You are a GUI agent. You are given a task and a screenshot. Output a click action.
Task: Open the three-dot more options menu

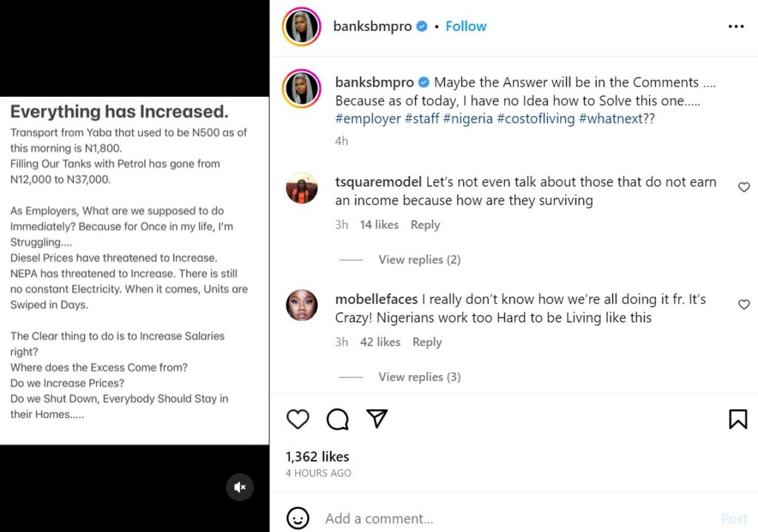point(736,27)
